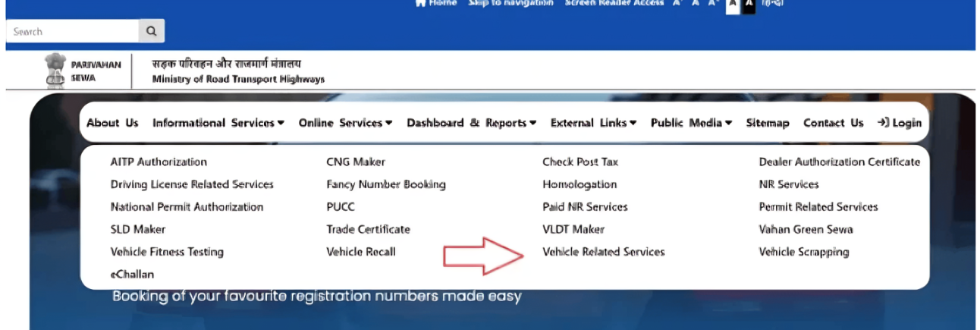Select the black high-contrast A theme button
The width and height of the screenshot is (980, 330).
(x=748, y=5)
